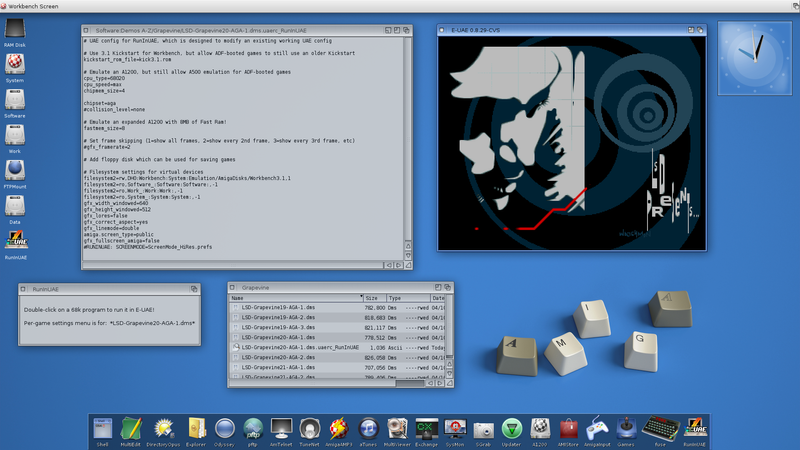This screenshot has height=450, width=800.
Task: Launch the Odyssey browser icon
Action: (225, 428)
